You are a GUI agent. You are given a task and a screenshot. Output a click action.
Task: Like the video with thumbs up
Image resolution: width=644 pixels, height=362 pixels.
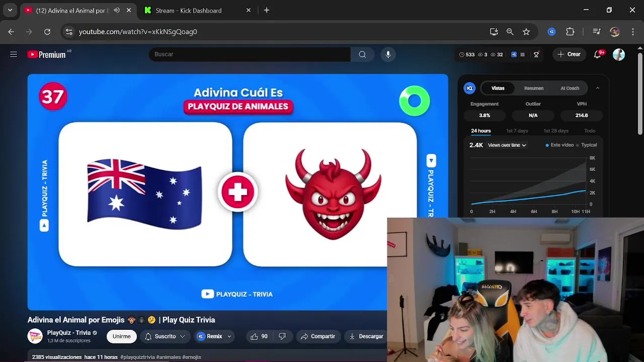click(x=259, y=336)
